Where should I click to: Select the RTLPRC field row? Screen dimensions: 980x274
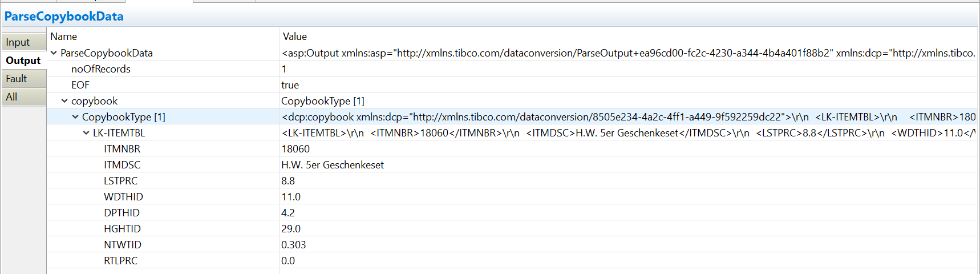click(512, 261)
